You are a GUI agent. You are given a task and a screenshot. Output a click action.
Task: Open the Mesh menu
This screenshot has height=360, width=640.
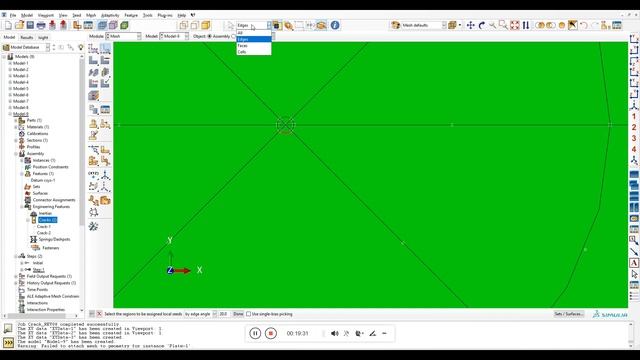click(x=91, y=15)
